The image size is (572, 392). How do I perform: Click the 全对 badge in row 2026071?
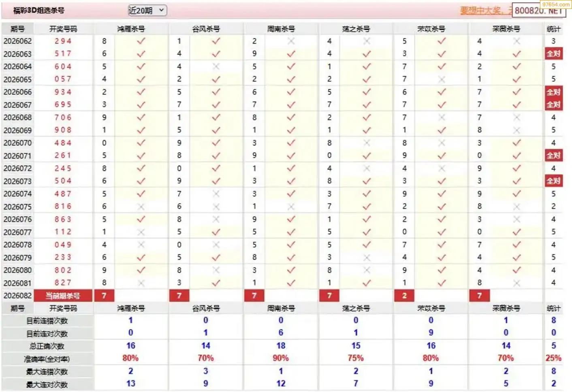[553, 156]
